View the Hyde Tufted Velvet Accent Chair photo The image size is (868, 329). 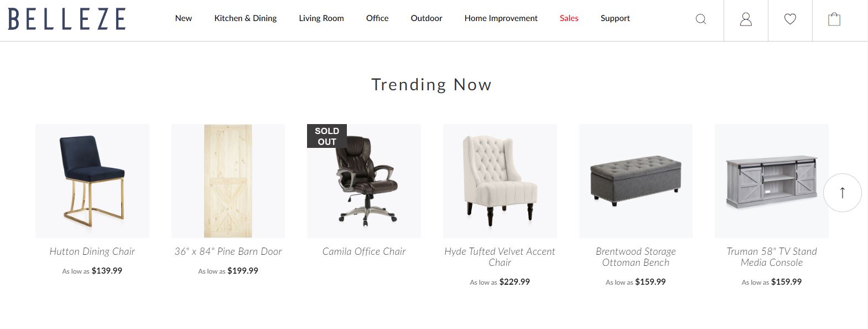[x=500, y=181]
